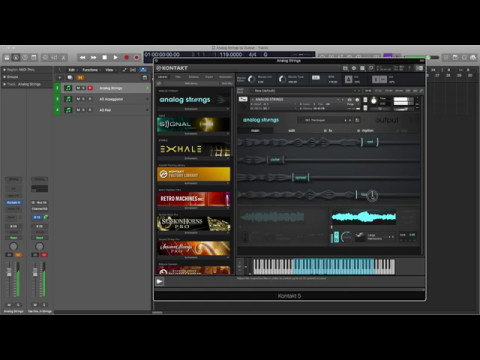Image resolution: width=480 pixels, height=360 pixels.
Task: Click the duplicate track button
Action: [x=70, y=78]
